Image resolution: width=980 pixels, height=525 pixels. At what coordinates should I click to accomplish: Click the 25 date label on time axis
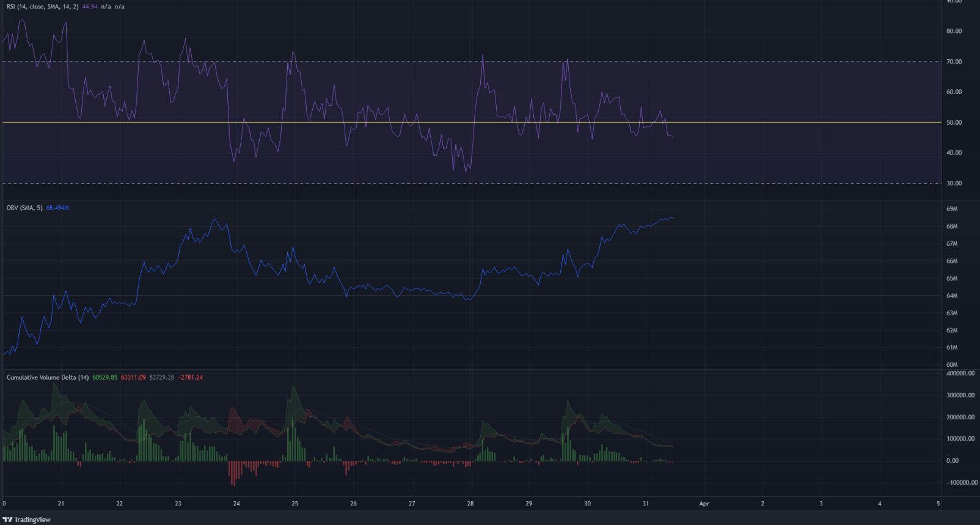pyautogui.click(x=295, y=504)
